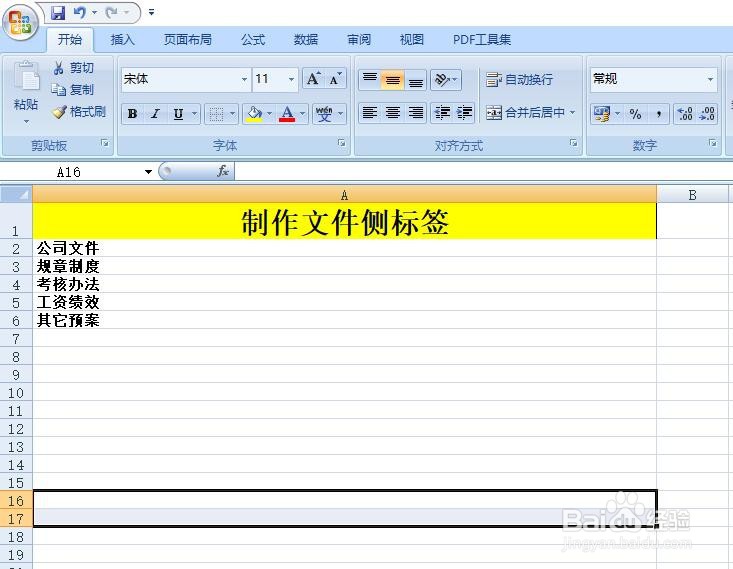Apply percent style
This screenshot has width=733, height=569.
pyautogui.click(x=635, y=114)
